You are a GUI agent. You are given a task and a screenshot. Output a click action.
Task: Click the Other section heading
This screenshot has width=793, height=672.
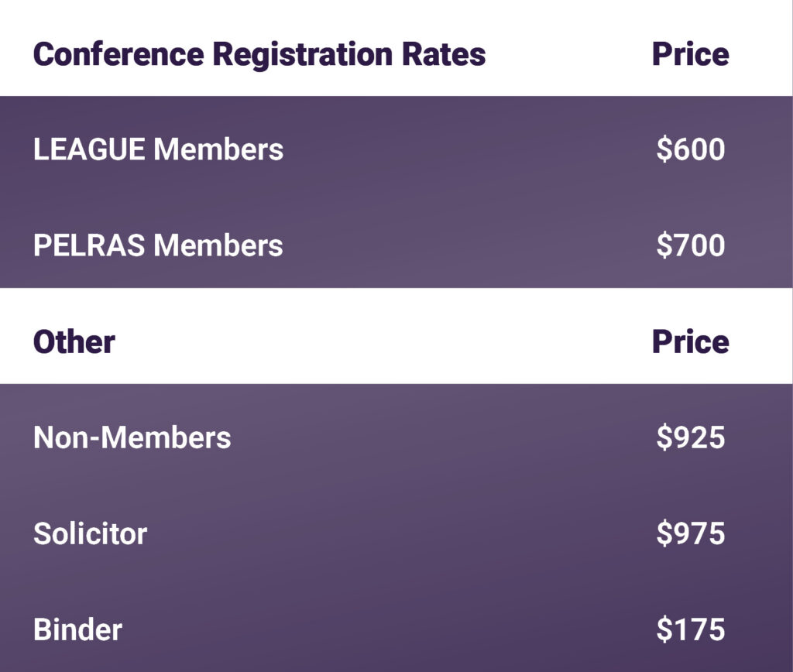coord(74,342)
